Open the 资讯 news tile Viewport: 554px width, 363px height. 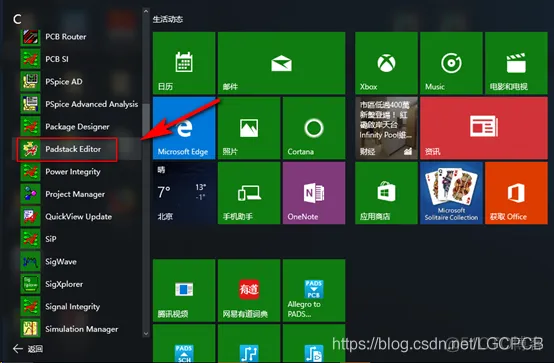[x=484, y=128]
